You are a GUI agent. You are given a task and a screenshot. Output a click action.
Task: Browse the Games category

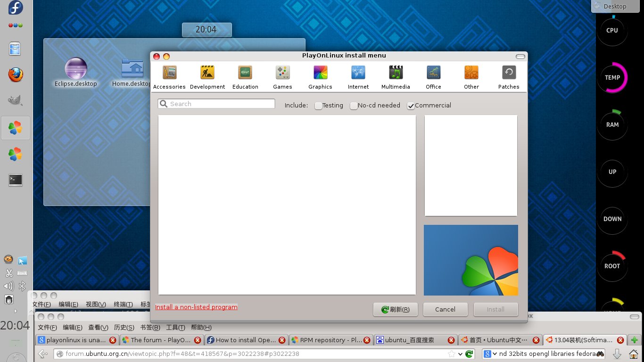282,77
